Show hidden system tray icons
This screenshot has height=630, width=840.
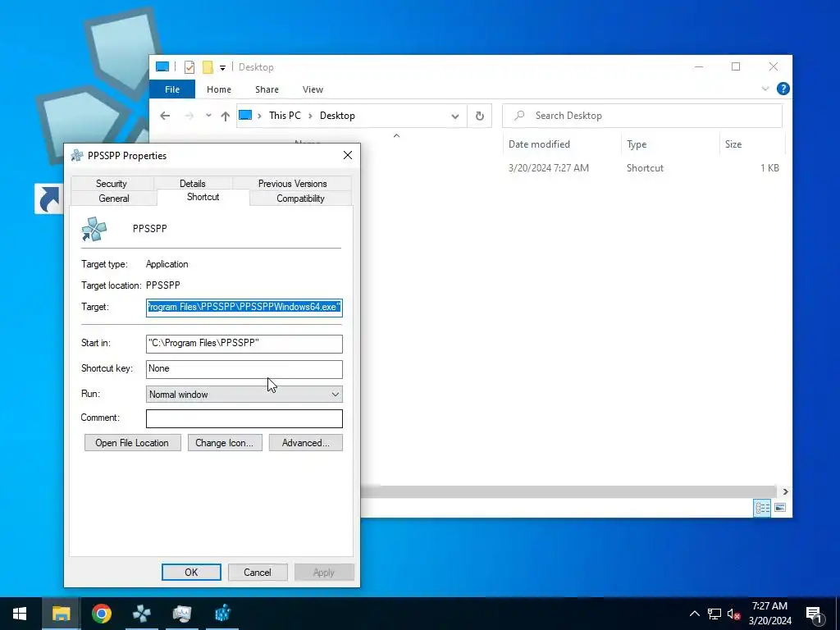pyautogui.click(x=694, y=614)
